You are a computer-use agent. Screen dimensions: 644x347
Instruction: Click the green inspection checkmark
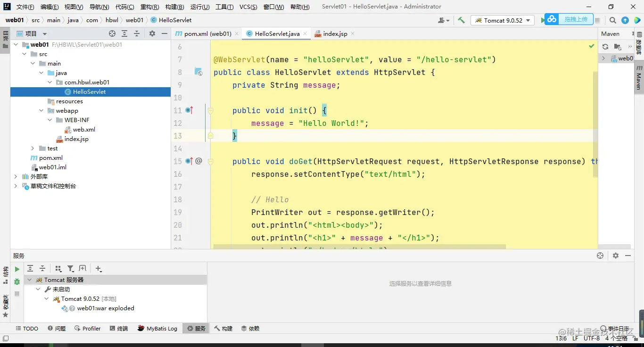pos(591,46)
